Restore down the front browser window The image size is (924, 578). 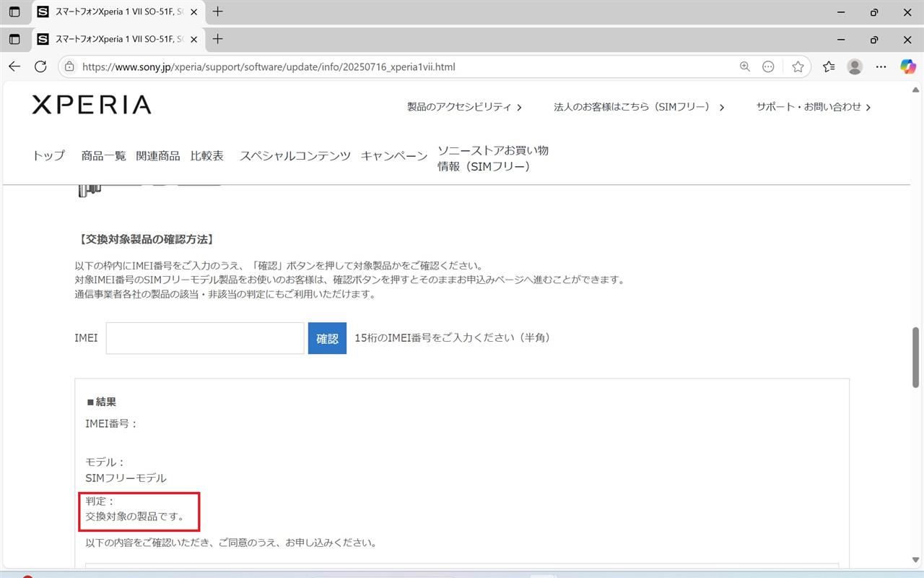pyautogui.click(x=874, y=39)
